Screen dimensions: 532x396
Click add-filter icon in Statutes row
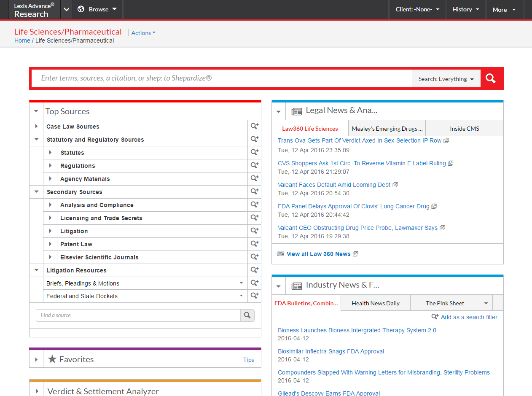(x=254, y=152)
